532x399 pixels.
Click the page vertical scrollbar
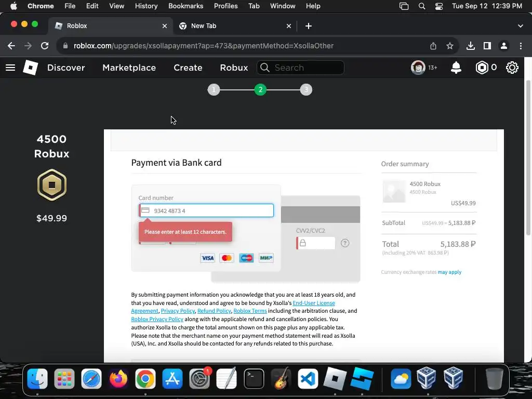tap(528, 158)
